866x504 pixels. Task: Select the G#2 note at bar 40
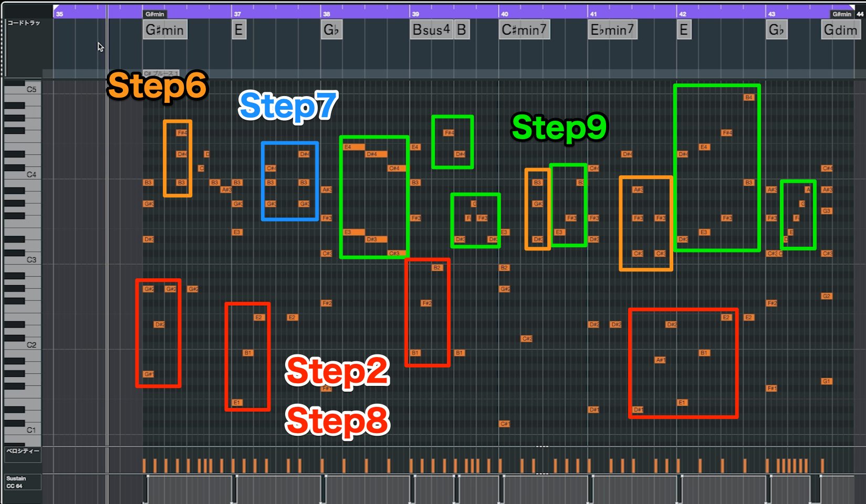point(505,289)
